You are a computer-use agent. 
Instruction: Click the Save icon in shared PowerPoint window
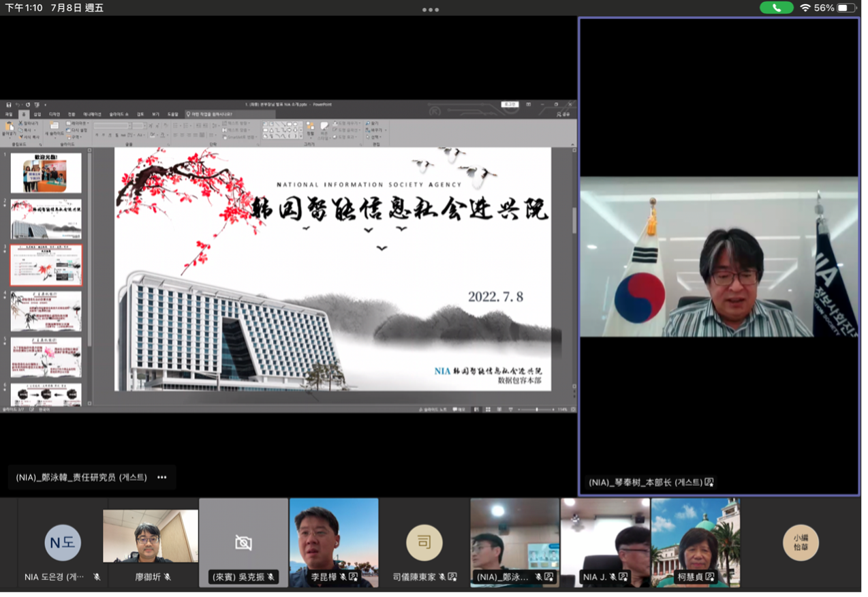tap(9, 105)
